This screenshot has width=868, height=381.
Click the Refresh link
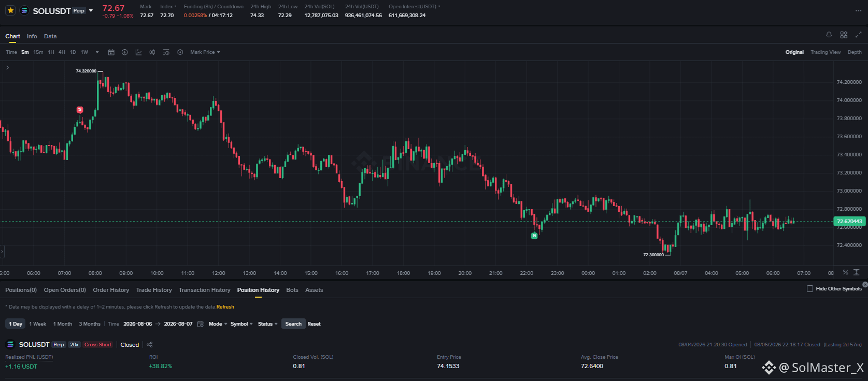coord(225,307)
